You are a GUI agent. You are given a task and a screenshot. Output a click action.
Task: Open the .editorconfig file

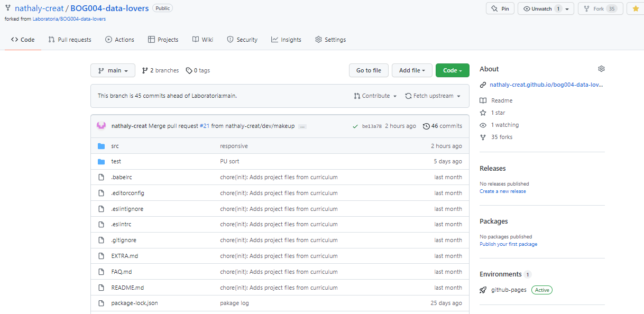pyautogui.click(x=127, y=193)
